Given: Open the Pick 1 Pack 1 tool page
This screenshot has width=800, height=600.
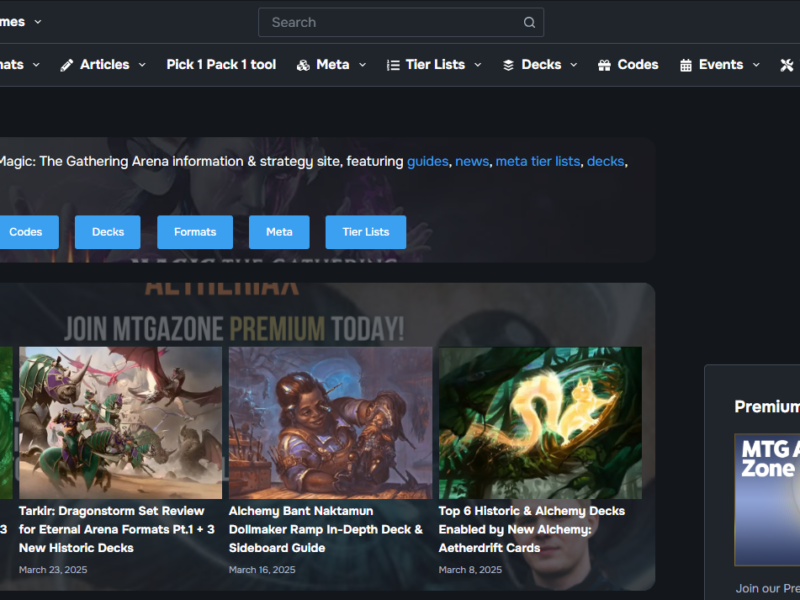Looking at the screenshot, I should tap(221, 65).
